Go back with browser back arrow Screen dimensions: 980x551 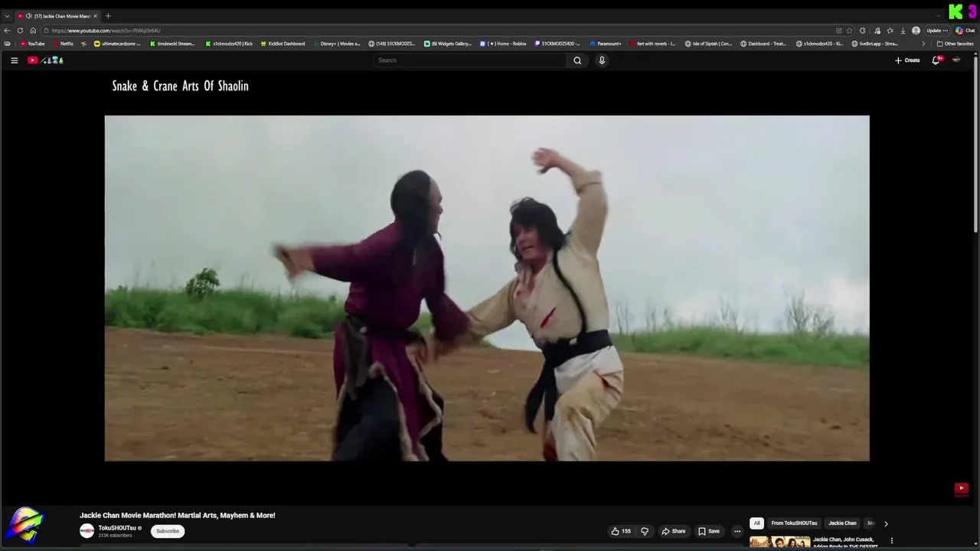7,31
